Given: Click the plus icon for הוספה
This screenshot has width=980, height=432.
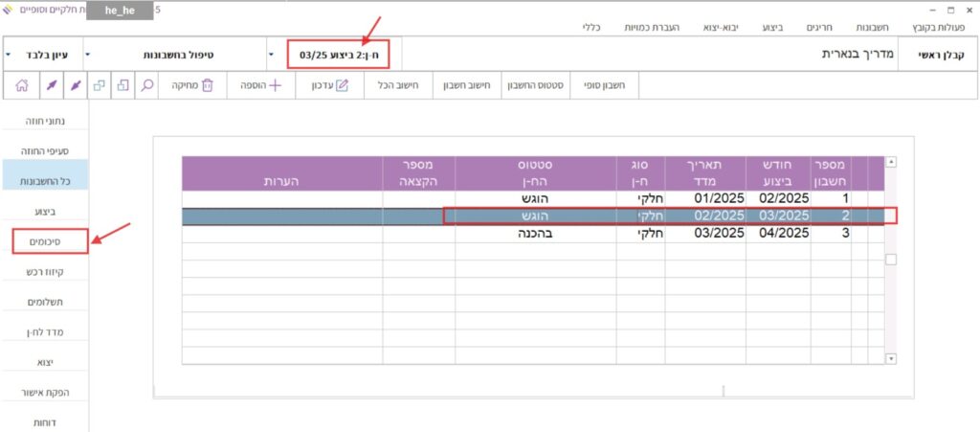Looking at the screenshot, I should [275, 85].
